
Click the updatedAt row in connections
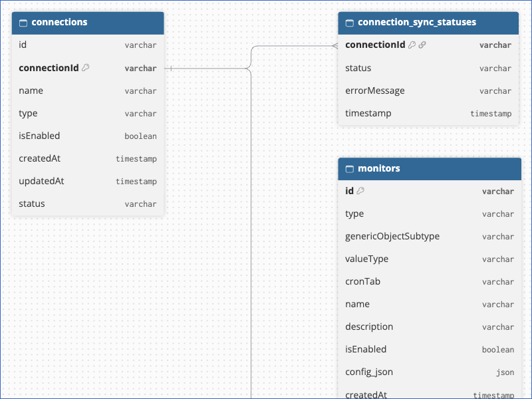point(88,181)
